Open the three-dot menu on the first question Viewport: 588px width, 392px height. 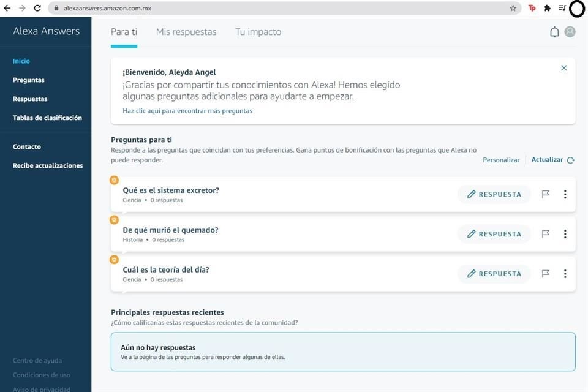[565, 194]
